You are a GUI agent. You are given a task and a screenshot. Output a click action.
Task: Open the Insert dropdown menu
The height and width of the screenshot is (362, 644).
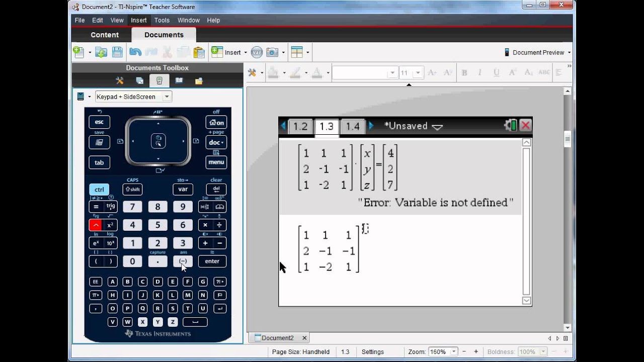point(246,52)
